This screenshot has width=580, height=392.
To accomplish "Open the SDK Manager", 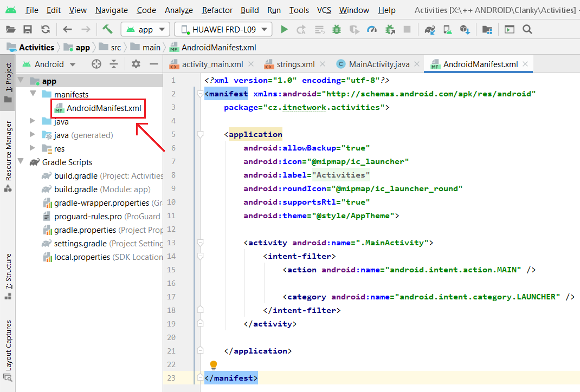I will pos(465,29).
